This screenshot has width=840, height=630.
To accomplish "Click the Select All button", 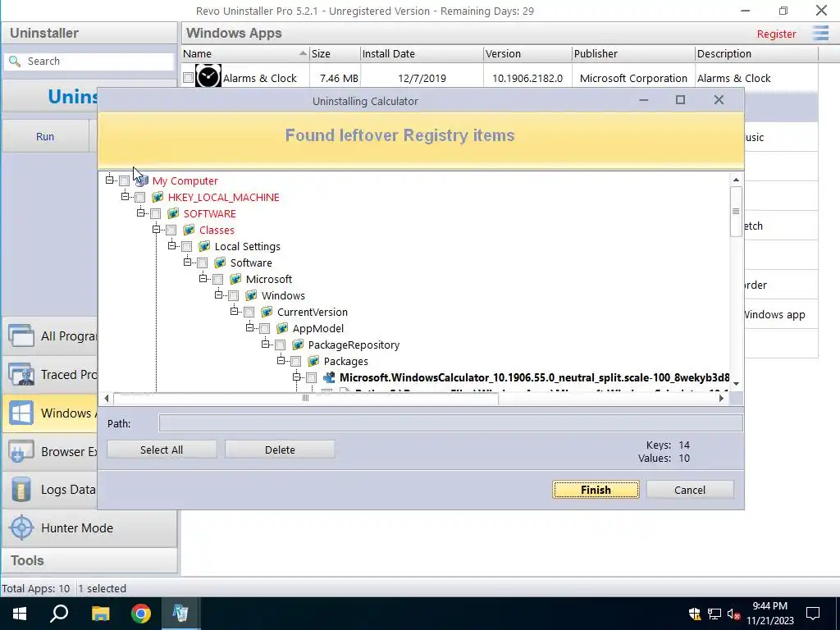I will [162, 450].
